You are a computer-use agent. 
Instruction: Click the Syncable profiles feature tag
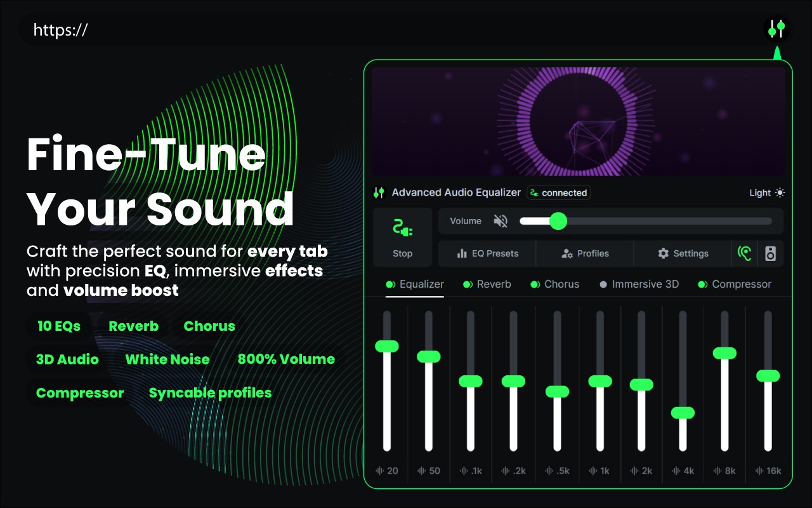210,393
